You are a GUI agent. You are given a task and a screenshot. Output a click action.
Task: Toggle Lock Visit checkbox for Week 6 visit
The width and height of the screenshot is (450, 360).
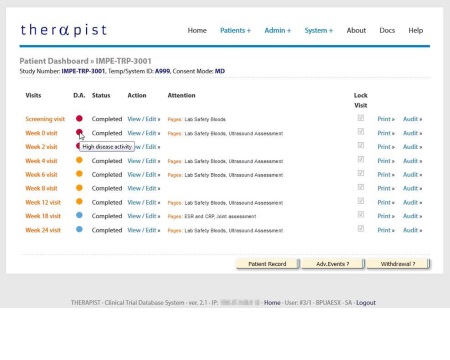[x=361, y=173]
